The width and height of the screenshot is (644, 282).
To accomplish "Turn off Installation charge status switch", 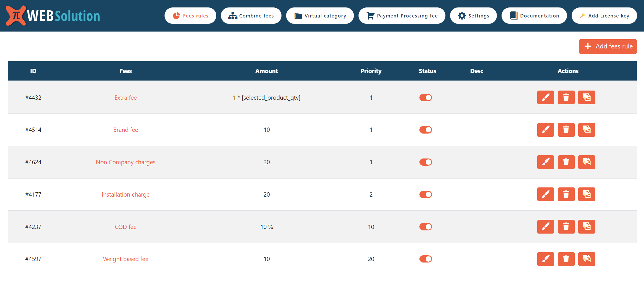I will pos(425,195).
